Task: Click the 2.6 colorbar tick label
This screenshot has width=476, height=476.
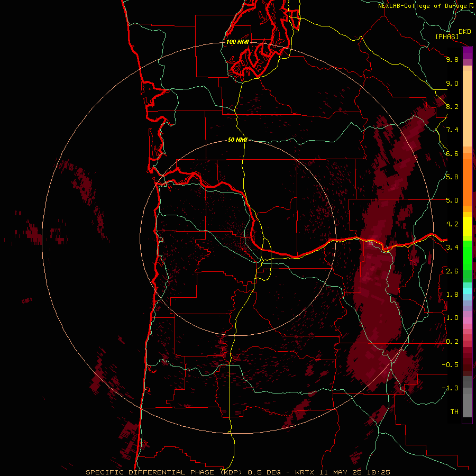Action: (x=452, y=271)
